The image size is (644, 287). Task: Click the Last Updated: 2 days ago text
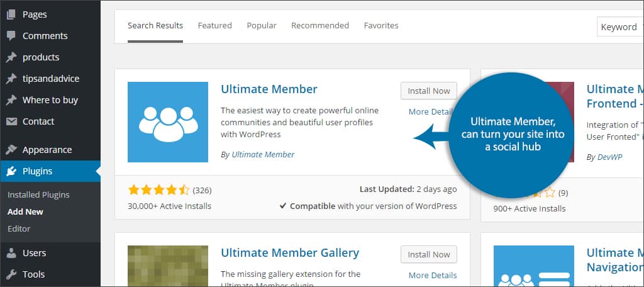pos(408,189)
